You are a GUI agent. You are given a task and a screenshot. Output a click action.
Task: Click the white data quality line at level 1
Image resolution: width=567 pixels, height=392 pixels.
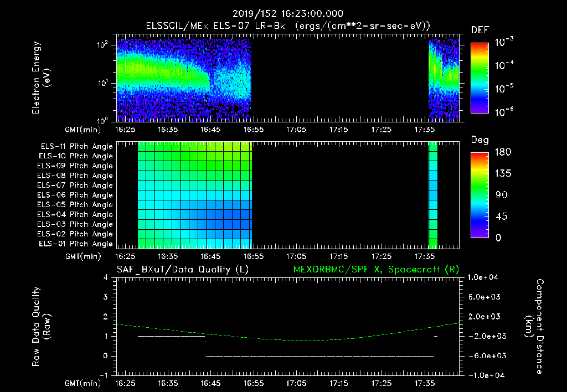pos(172,336)
